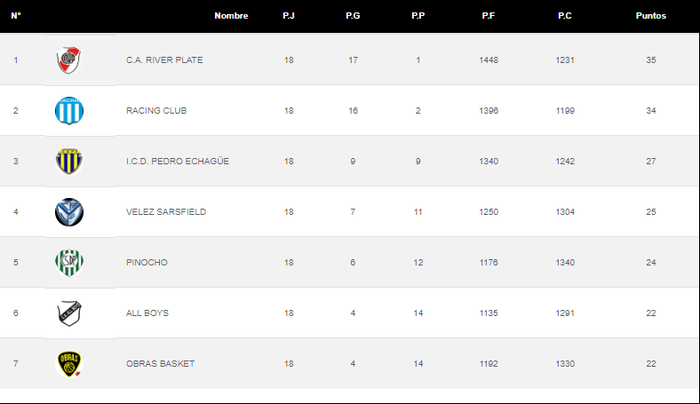The width and height of the screenshot is (700, 404).
Task: Select the Pinocho green striped crest
Action: (69, 262)
